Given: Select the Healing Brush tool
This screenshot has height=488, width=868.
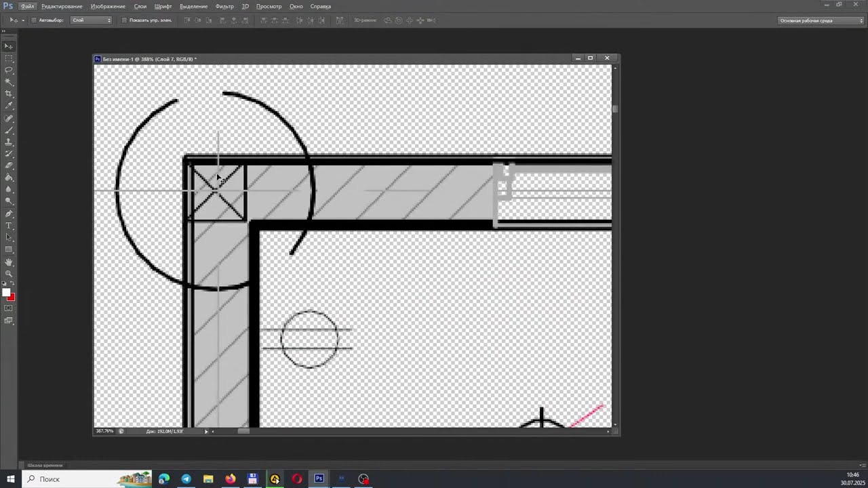Looking at the screenshot, I should (x=9, y=118).
